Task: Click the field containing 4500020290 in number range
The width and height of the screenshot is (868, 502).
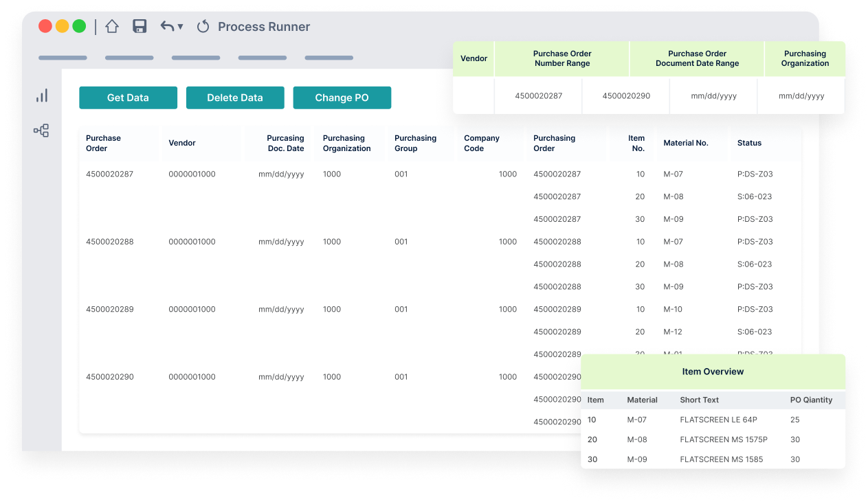Action: coord(625,96)
